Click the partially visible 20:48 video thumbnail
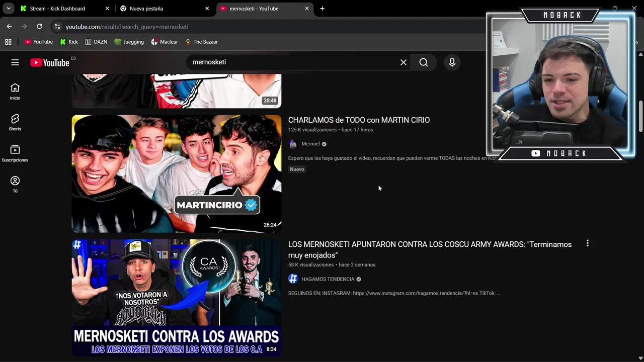The width and height of the screenshot is (644, 362). click(x=177, y=91)
